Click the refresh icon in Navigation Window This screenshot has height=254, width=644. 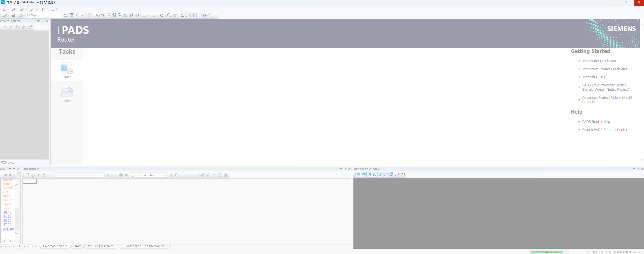click(x=397, y=174)
